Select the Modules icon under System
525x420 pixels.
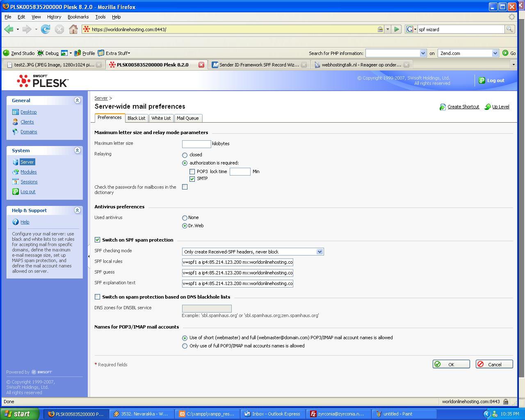(16, 172)
